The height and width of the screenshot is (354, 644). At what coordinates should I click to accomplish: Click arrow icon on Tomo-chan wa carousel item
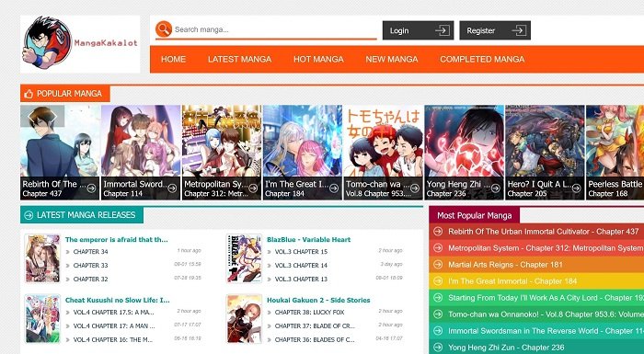point(415,188)
